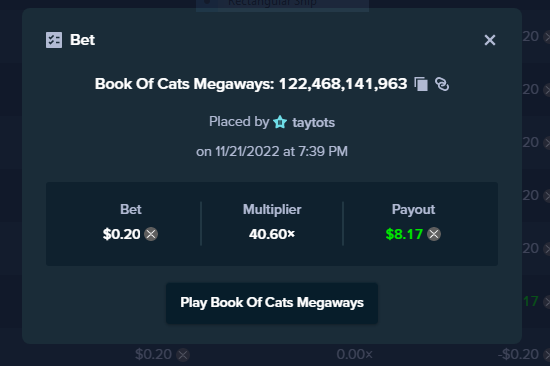550x366 pixels.
Task: Click the $0.20 bet amount in panel
Action: click(x=121, y=234)
